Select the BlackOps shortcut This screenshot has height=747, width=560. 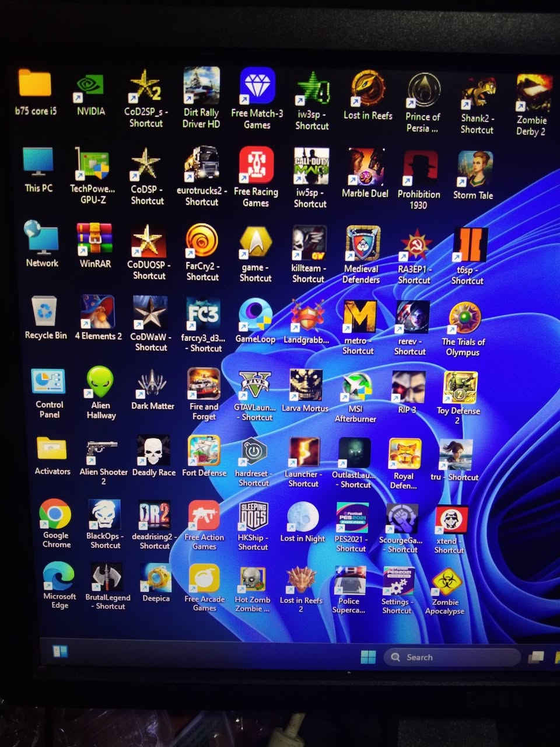[104, 515]
